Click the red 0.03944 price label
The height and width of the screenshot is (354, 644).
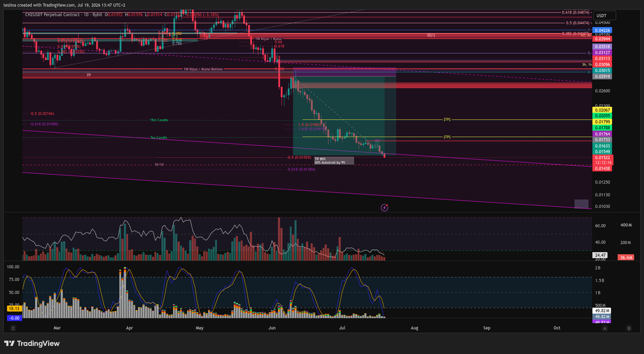pyautogui.click(x=602, y=39)
